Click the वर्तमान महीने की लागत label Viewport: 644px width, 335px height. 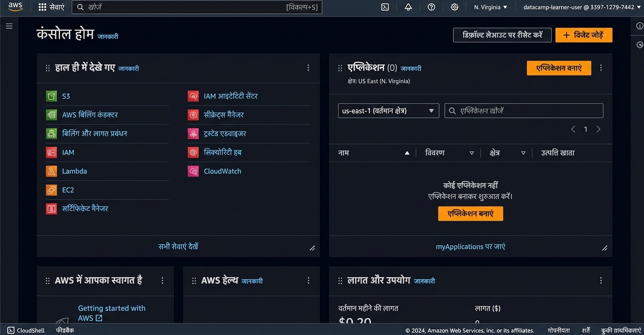368,308
